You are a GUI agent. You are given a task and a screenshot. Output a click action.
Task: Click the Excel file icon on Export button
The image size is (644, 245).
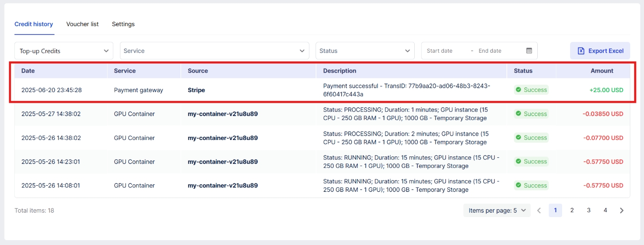581,51
